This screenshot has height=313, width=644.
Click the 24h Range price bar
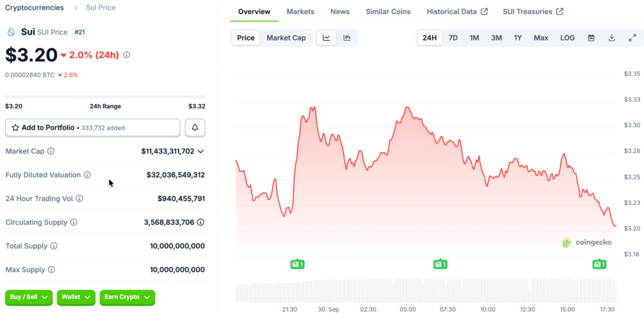[105, 96]
